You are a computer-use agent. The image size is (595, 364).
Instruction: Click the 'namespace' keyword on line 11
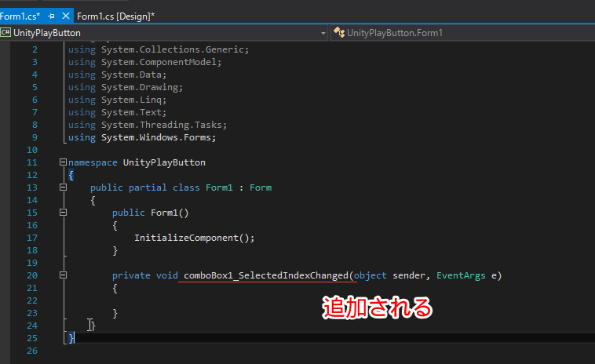[x=93, y=162]
